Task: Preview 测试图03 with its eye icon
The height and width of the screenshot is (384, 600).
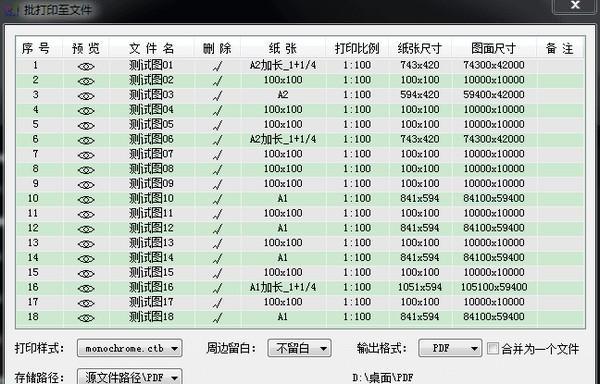Action: pos(86,96)
